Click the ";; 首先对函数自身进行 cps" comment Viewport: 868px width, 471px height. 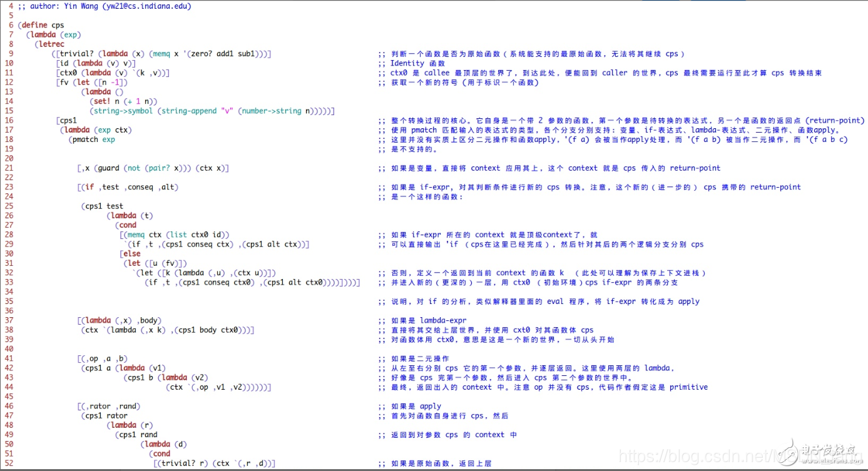tap(443, 415)
